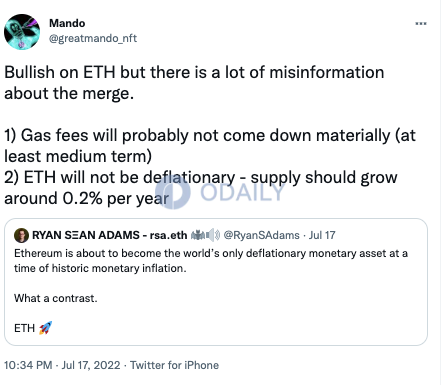Click the speaker emoji beside rsa.eth

point(213,235)
